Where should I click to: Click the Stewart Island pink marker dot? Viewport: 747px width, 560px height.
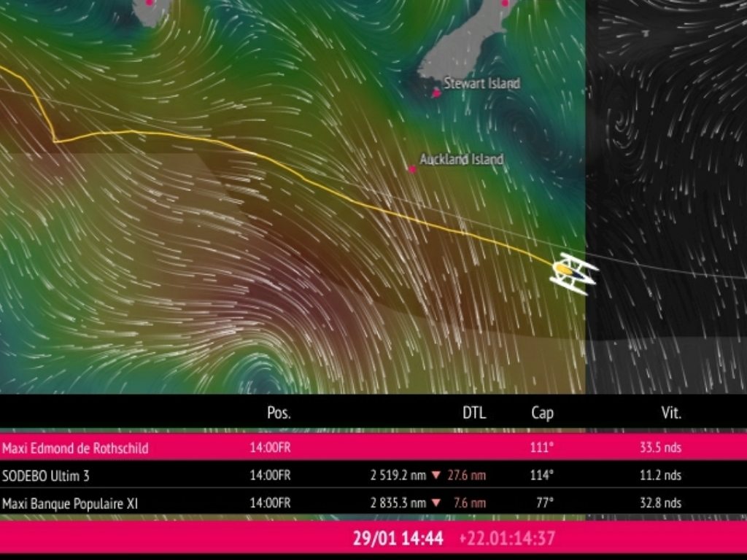[x=436, y=93]
